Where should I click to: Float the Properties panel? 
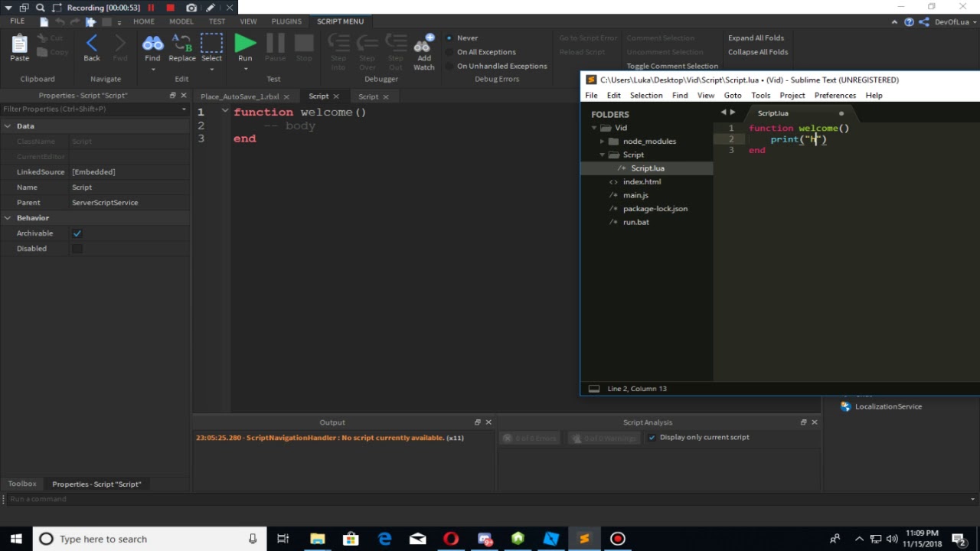coord(172,96)
